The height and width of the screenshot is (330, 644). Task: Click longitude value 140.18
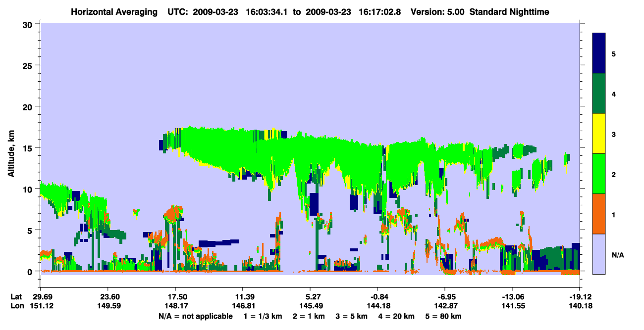click(580, 306)
